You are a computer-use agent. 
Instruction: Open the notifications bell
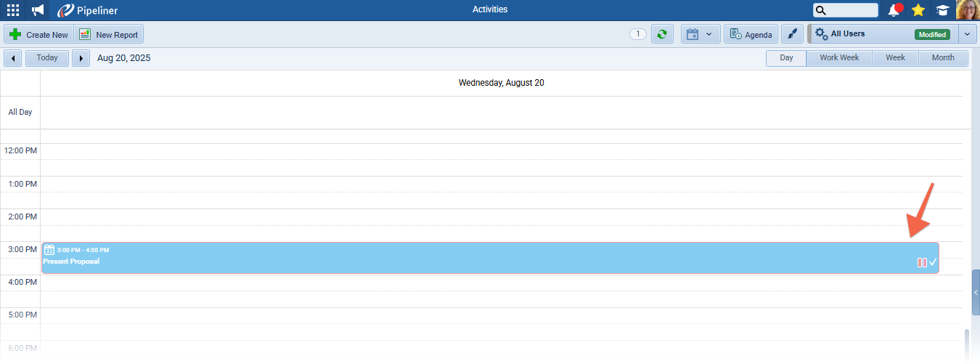coord(894,10)
